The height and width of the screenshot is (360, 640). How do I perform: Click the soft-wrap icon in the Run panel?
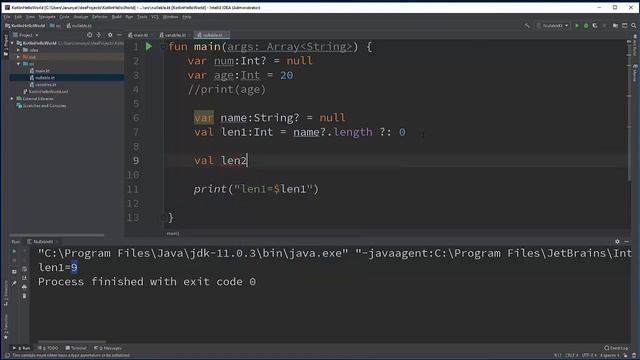(x=24, y=269)
